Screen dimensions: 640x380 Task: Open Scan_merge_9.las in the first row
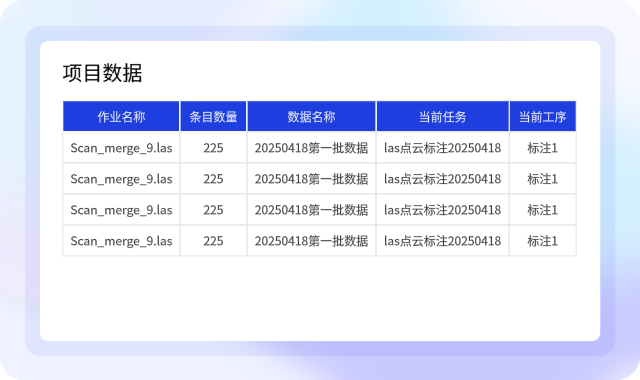click(121, 148)
